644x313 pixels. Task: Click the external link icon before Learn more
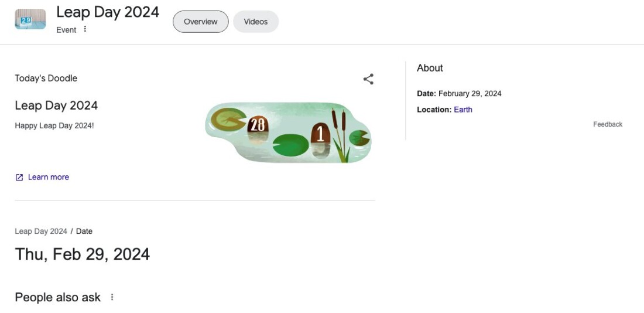click(x=19, y=177)
